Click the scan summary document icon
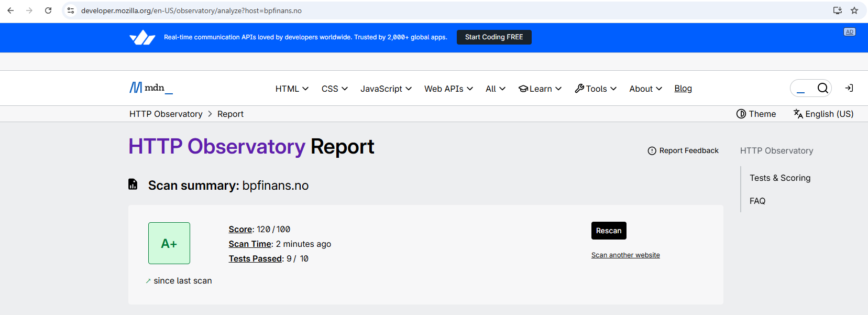The image size is (868, 315). pyautogui.click(x=133, y=184)
